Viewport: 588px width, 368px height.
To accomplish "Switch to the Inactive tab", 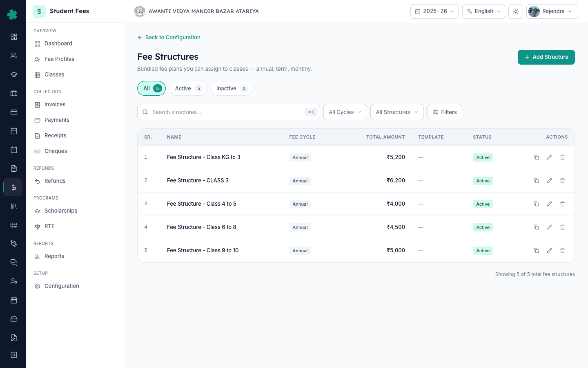I will (x=231, y=88).
